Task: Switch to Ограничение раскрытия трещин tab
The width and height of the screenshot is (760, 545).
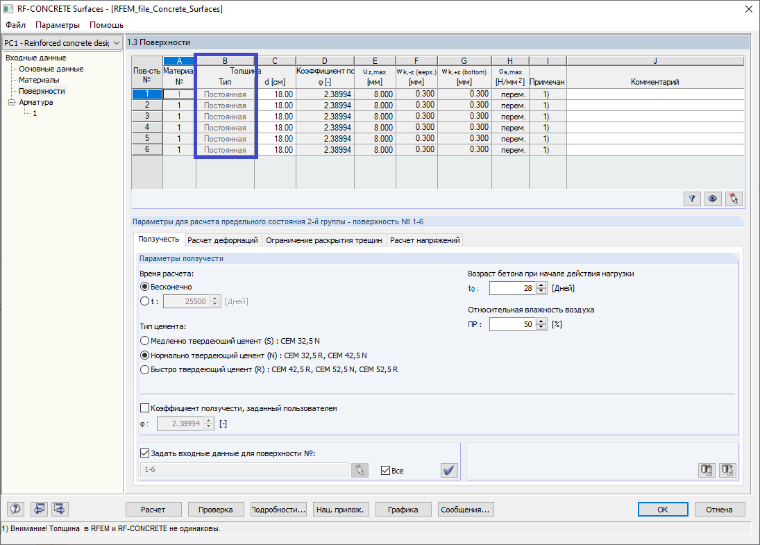Action: pyautogui.click(x=324, y=240)
